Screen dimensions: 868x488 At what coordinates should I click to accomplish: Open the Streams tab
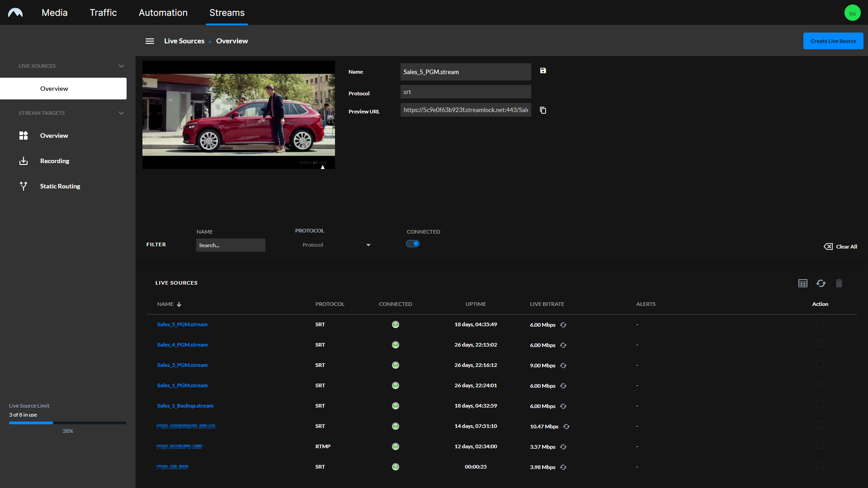pyautogui.click(x=226, y=13)
